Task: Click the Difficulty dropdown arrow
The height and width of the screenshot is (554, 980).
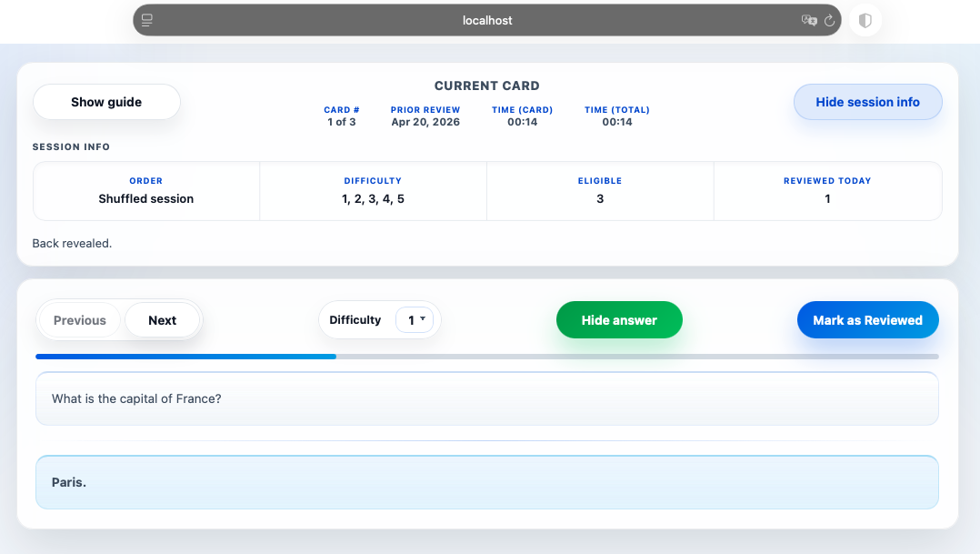Action: (x=423, y=319)
